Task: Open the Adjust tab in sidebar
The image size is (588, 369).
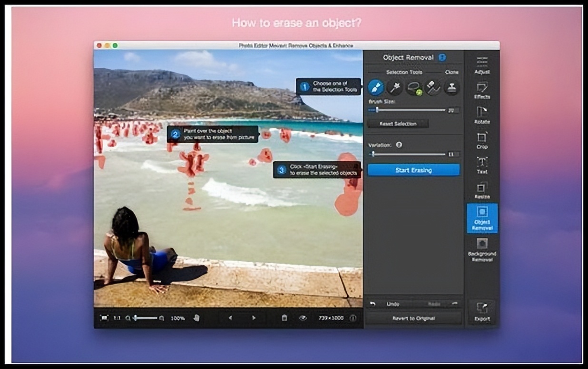Action: click(482, 64)
